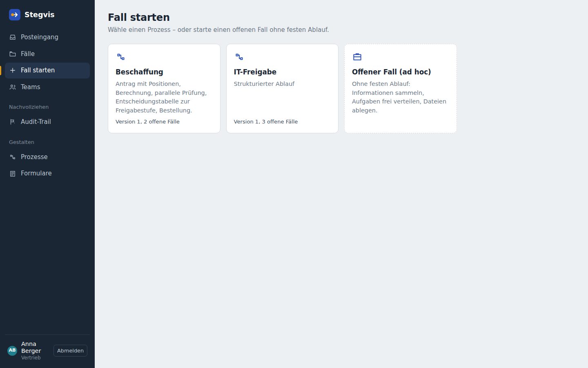Click 'Strukturierter Ablauf' description
This screenshot has width=588, height=368.
264,84
